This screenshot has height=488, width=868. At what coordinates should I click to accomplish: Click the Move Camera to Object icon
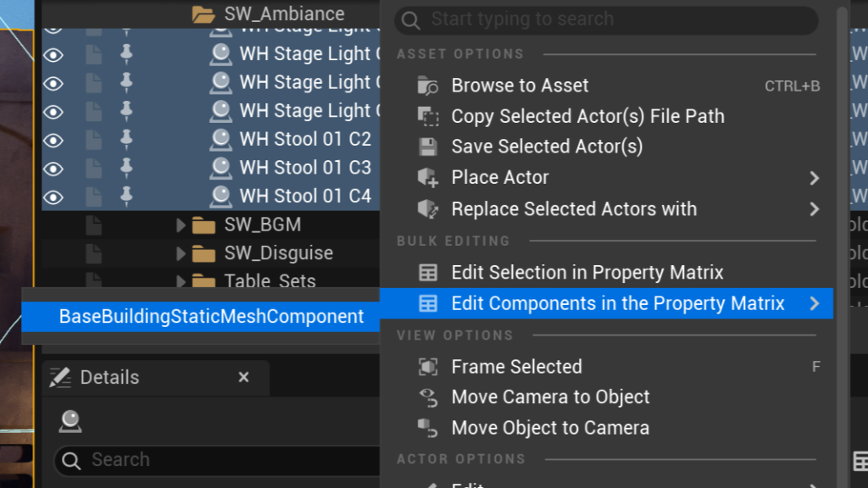[x=429, y=397]
